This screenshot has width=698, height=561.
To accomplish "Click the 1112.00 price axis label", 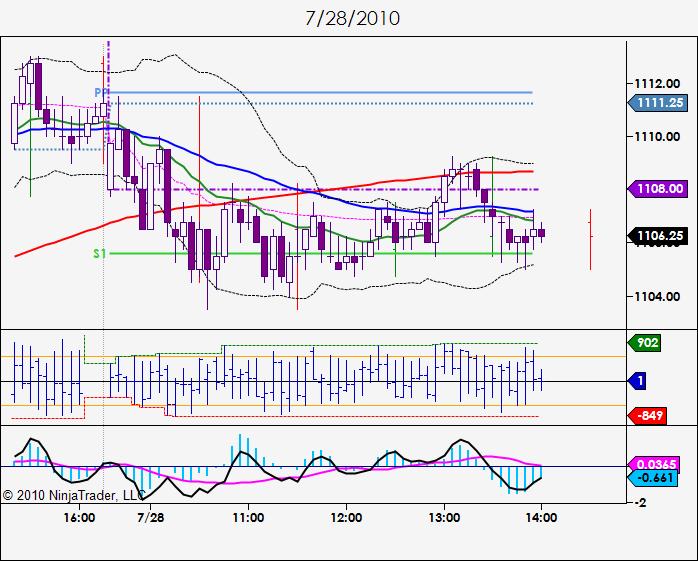I will click(657, 83).
